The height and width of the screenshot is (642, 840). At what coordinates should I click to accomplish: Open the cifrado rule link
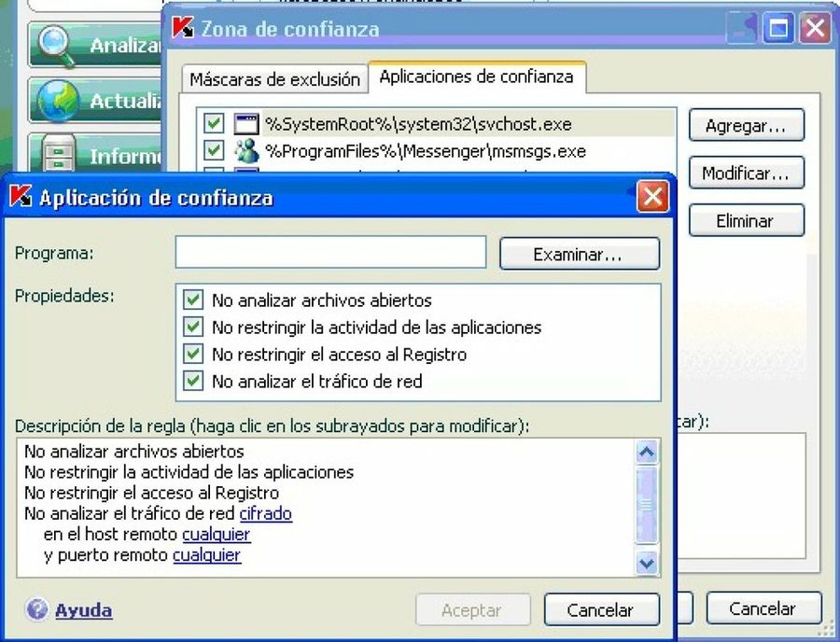pyautogui.click(x=268, y=513)
